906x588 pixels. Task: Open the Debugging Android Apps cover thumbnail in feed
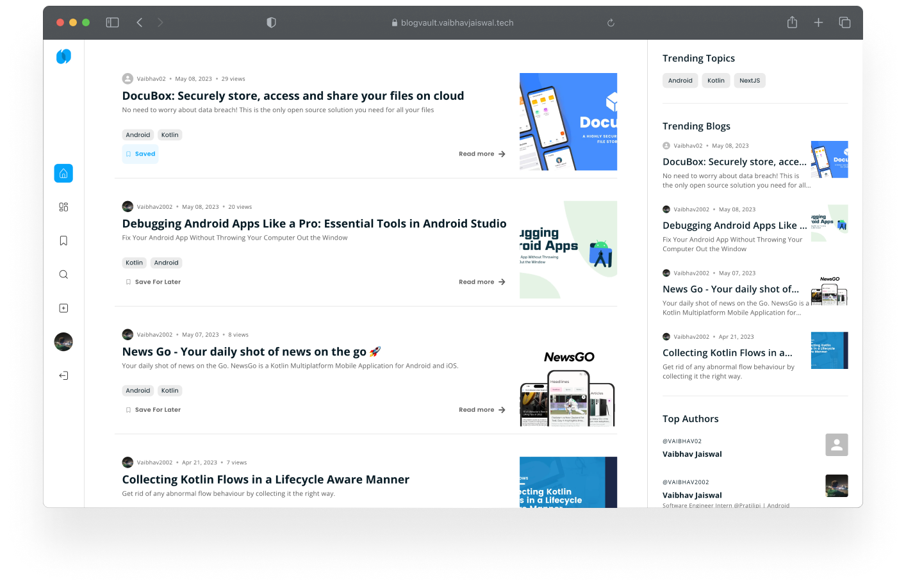point(568,250)
